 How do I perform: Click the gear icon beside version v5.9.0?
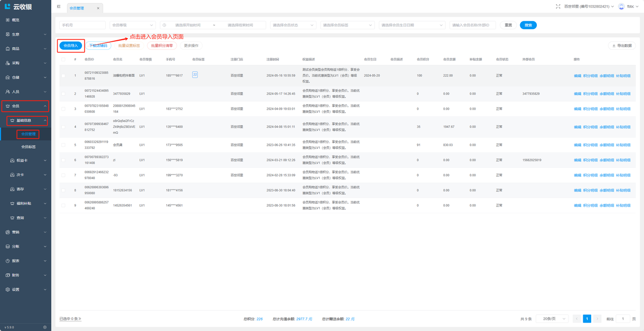[x=45, y=327]
